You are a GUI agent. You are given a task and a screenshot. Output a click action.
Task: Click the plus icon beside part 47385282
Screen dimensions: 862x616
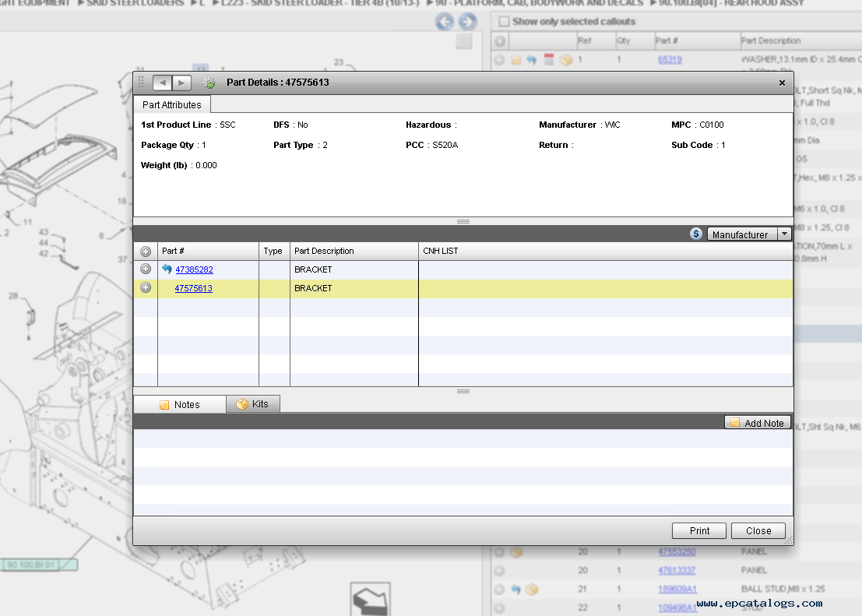(146, 269)
